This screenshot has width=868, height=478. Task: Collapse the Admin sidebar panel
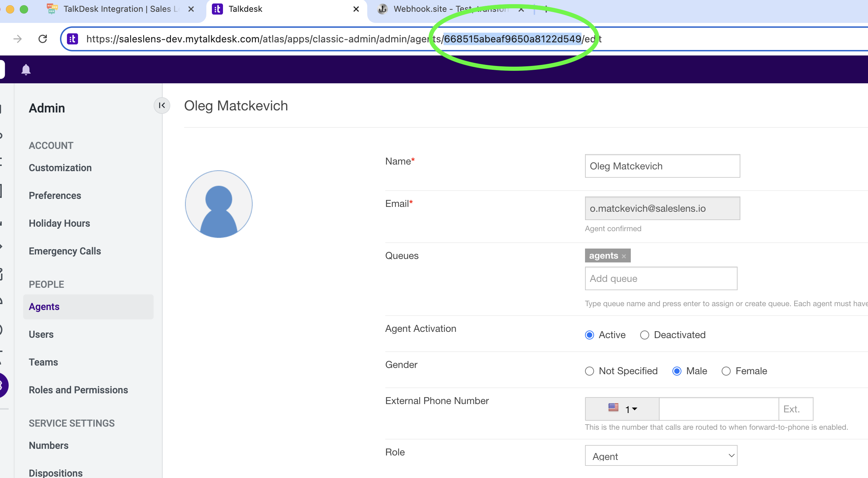pos(162,106)
